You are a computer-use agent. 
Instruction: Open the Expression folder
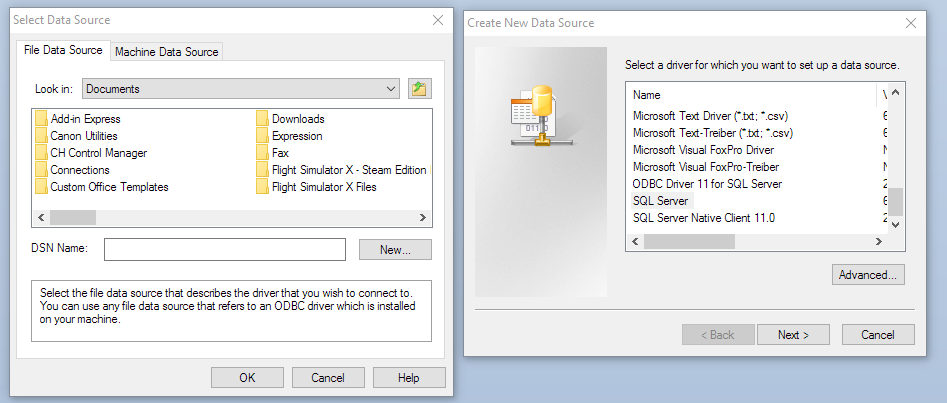pyautogui.click(x=290, y=136)
